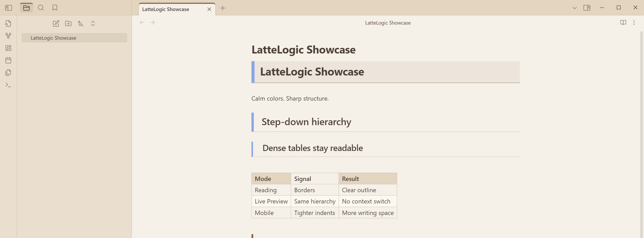The image size is (644, 238).
Task: Open the file explorer tab icon
Action: [26, 8]
